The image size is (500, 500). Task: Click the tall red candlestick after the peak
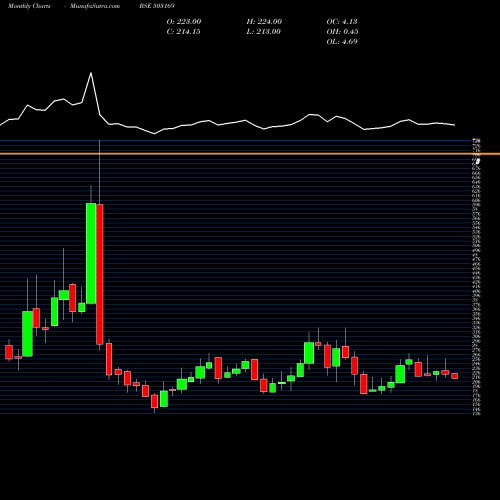click(x=100, y=274)
